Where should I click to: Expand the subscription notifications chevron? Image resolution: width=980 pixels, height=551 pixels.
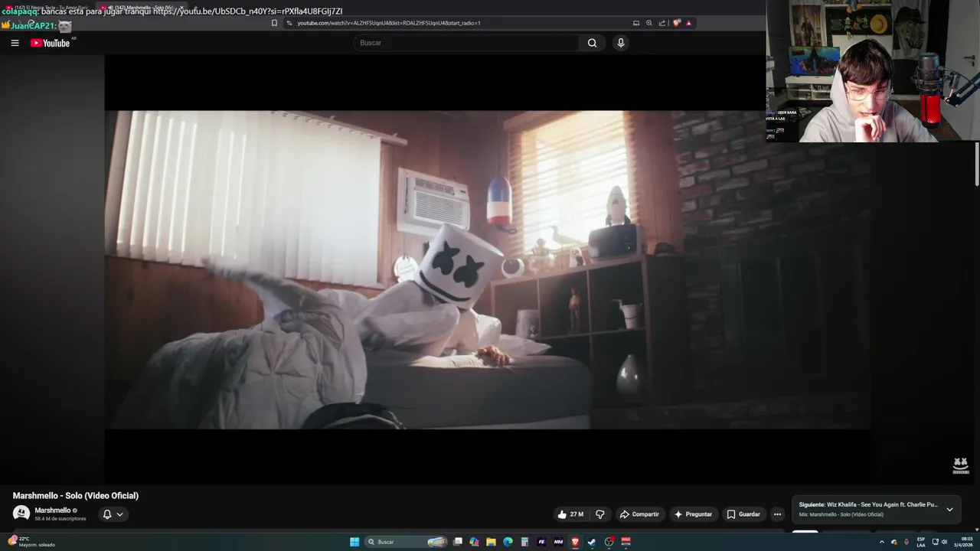click(119, 514)
